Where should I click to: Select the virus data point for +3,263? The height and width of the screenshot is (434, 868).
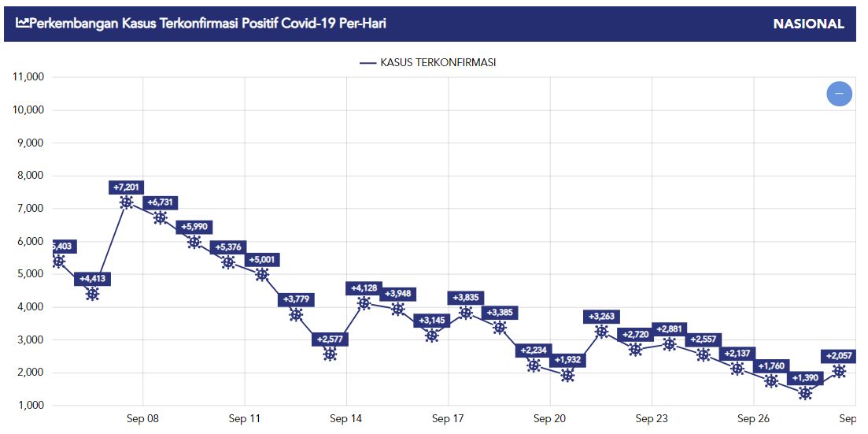point(602,332)
